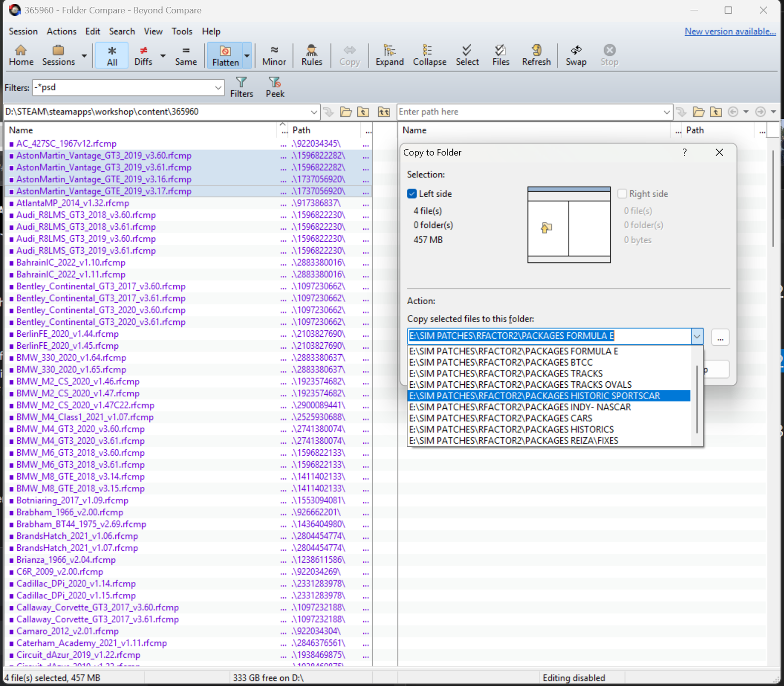Click the Select toolbar button
Screen dimensions: 784x686
tap(467, 55)
